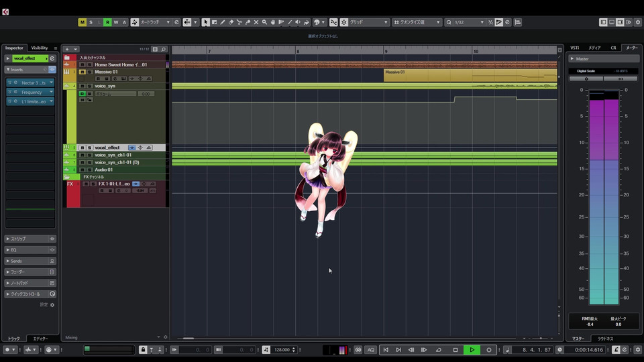Expand the Sends inspector section
Viewport: 644px width, 362px height.
click(30, 261)
